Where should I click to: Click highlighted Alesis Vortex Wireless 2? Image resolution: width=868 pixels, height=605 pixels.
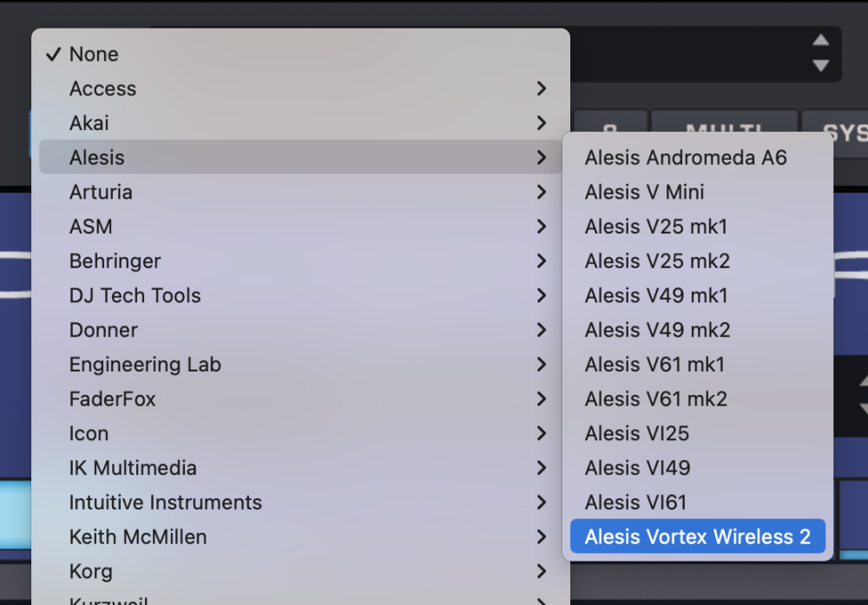click(697, 537)
